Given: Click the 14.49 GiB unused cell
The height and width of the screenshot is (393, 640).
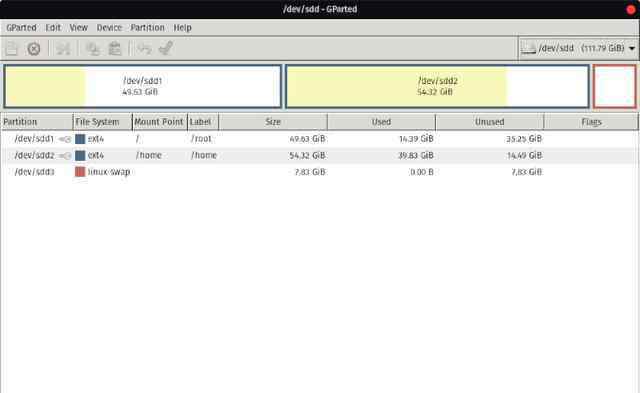Looking at the screenshot, I should 524,155.
